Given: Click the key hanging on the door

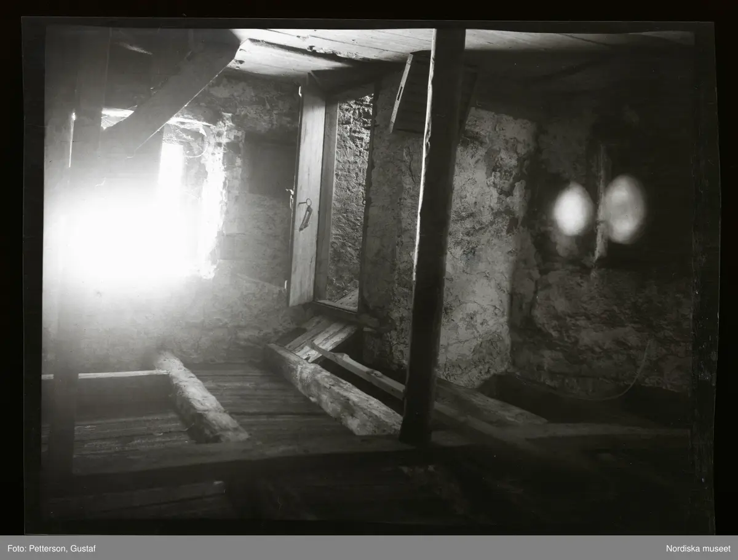Looking at the screenshot, I should coord(305,214).
